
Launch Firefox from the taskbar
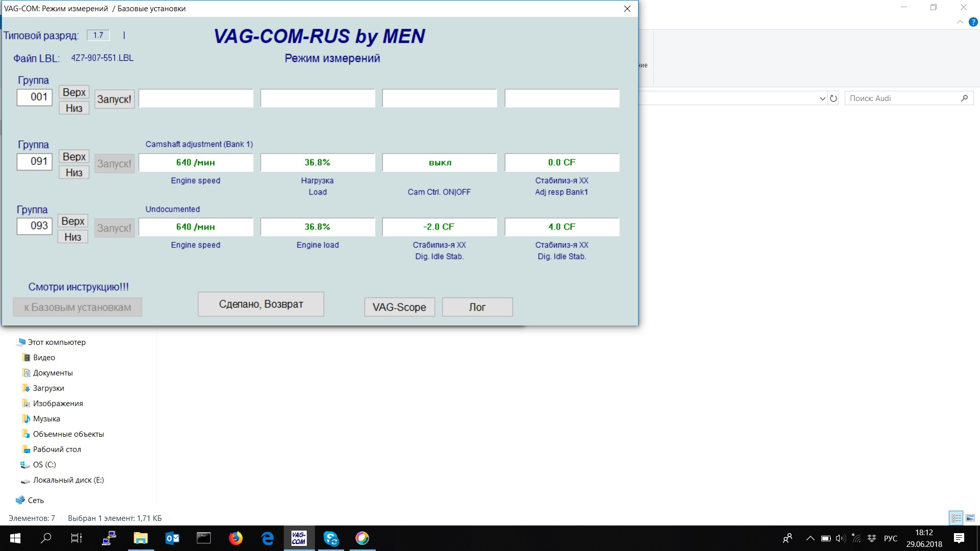coord(235,538)
